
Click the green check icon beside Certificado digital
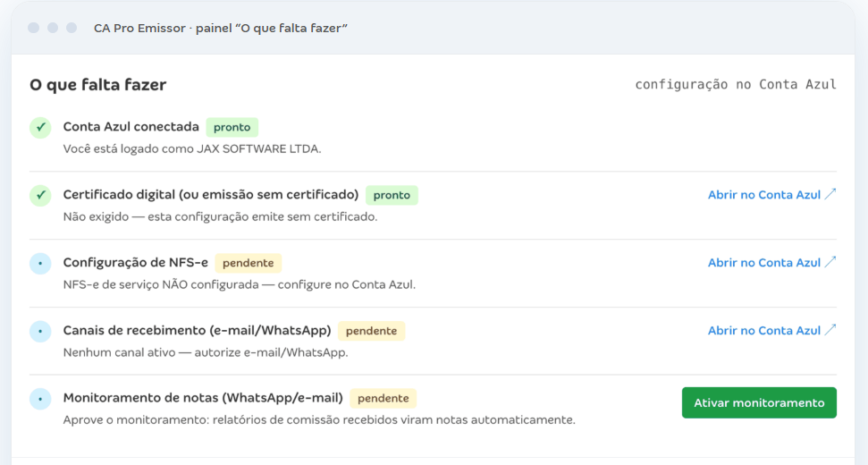coord(40,196)
